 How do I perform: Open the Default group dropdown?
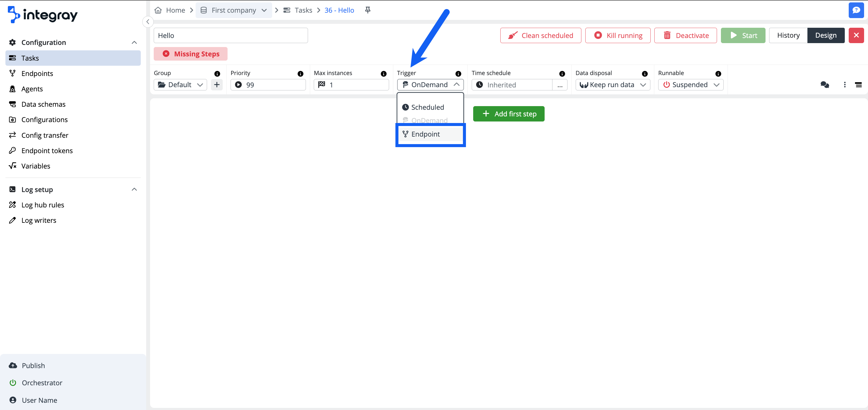pyautogui.click(x=180, y=85)
